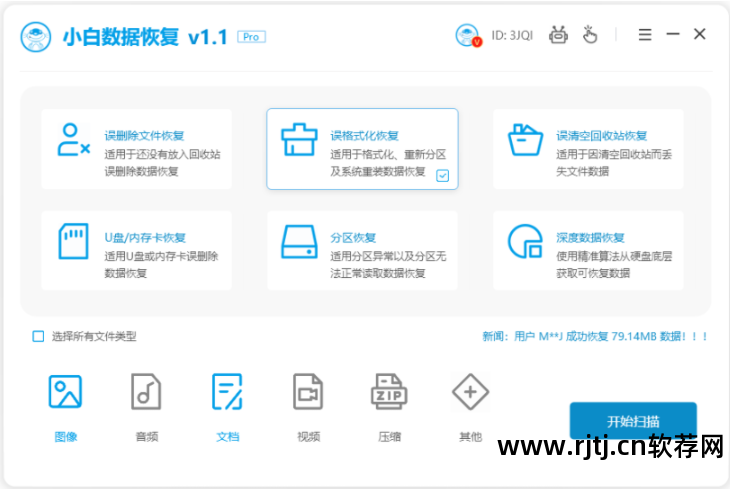Click the 图像 label
733x492 pixels.
tap(65, 437)
